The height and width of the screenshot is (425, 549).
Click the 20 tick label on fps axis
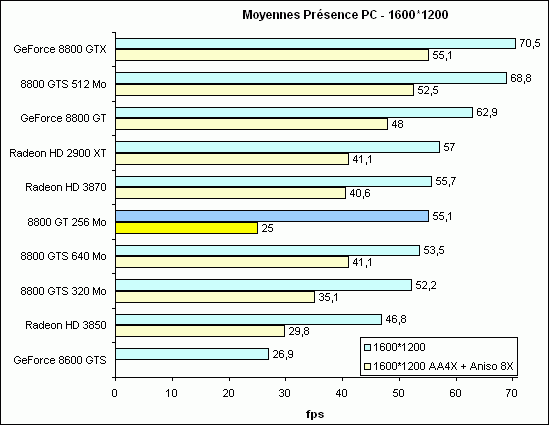point(228,393)
